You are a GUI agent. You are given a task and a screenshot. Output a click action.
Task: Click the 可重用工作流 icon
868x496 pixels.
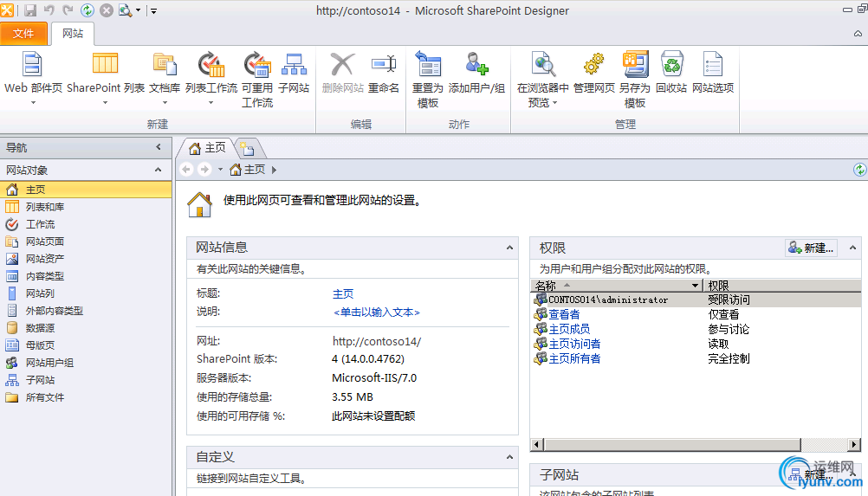(257, 64)
